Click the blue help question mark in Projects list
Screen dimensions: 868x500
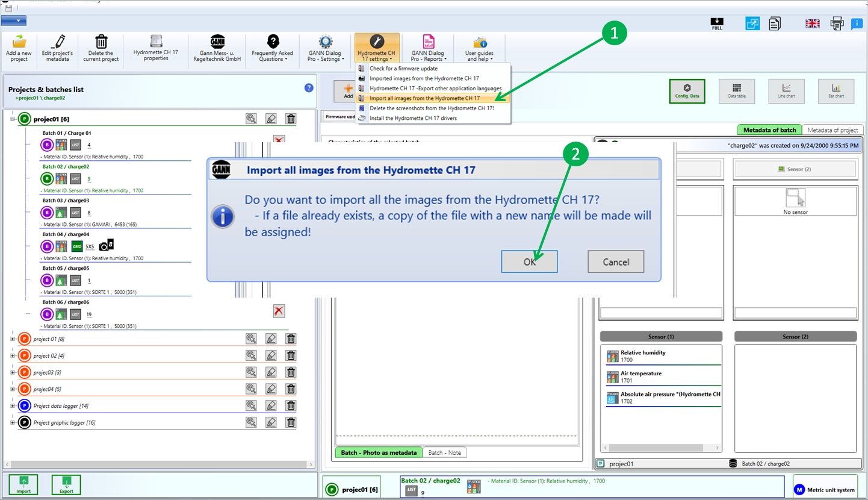click(309, 88)
